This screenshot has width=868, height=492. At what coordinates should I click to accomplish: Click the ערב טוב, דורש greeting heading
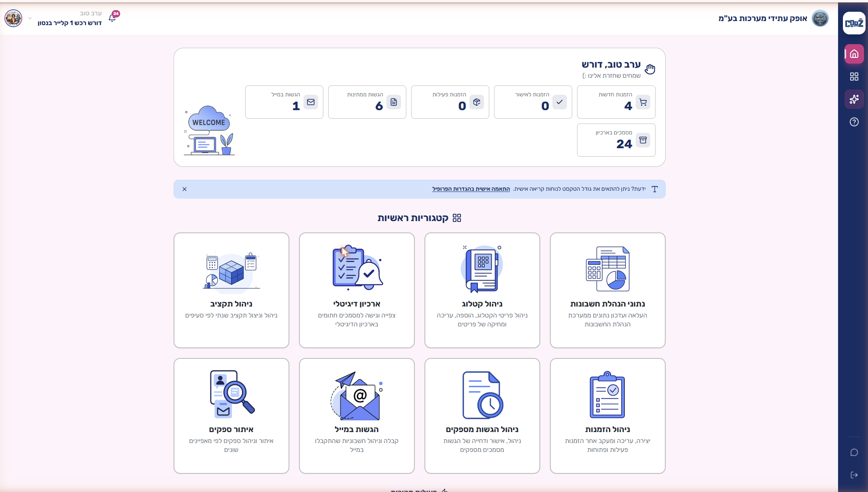pos(611,65)
